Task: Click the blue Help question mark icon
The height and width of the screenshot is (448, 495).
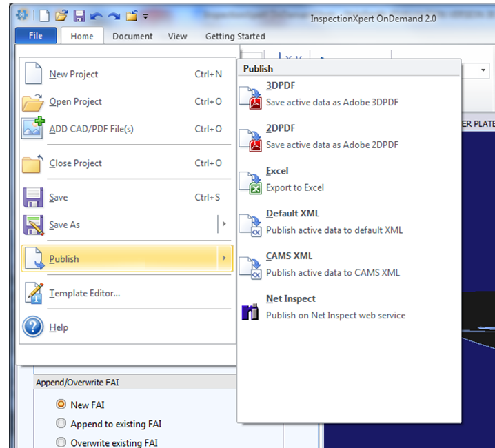Action: pyautogui.click(x=33, y=327)
